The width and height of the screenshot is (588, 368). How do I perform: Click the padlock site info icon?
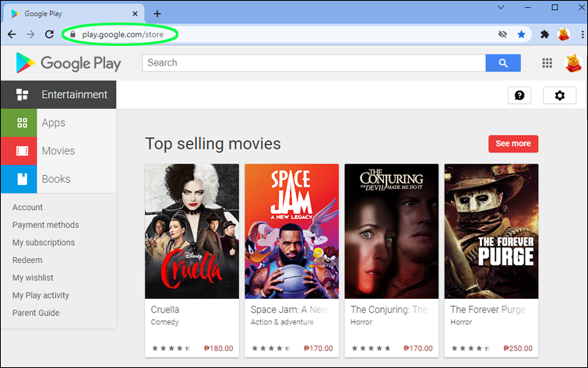point(72,34)
